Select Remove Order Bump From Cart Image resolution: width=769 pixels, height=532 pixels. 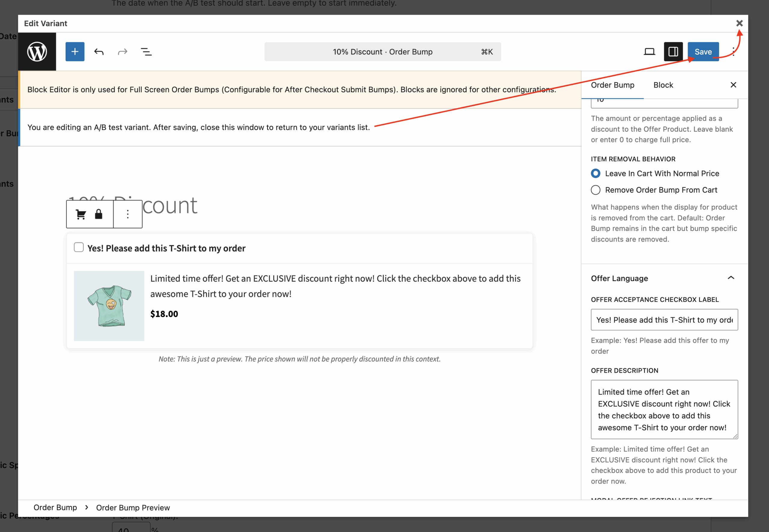[x=596, y=190]
